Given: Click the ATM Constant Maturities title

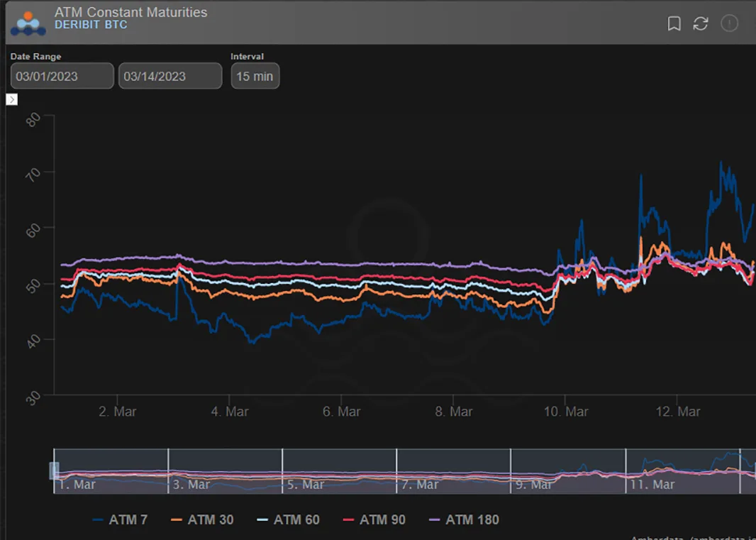Looking at the screenshot, I should (130, 12).
